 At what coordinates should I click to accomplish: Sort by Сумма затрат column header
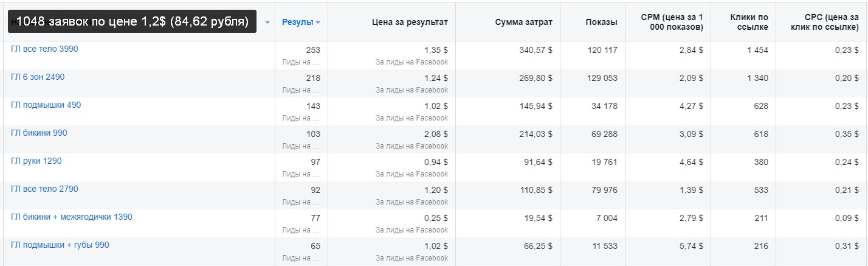coord(523,22)
